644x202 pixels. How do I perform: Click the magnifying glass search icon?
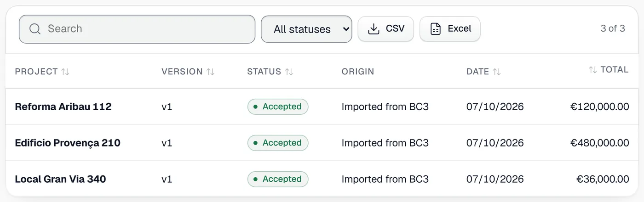tap(35, 29)
